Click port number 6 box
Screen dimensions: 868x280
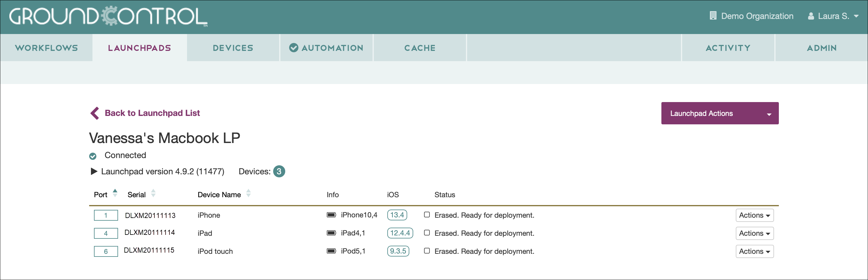tap(106, 251)
